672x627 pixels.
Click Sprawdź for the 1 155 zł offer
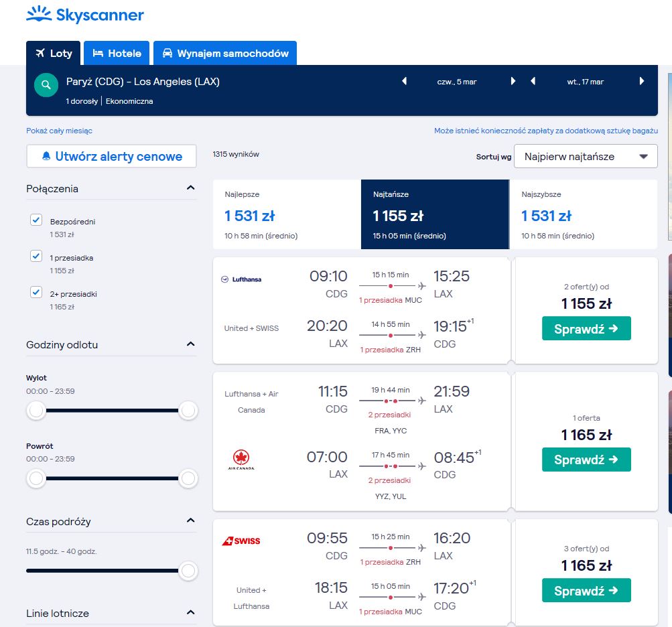tap(586, 329)
